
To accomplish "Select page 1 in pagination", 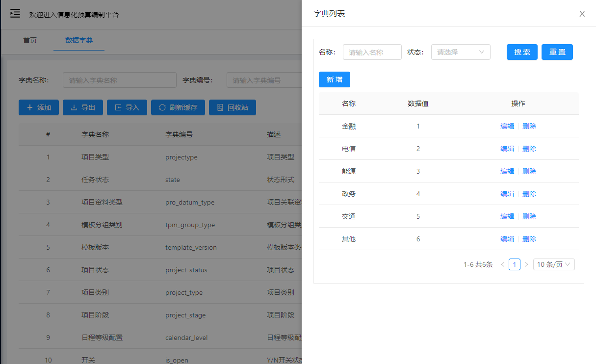I will pyautogui.click(x=515, y=264).
